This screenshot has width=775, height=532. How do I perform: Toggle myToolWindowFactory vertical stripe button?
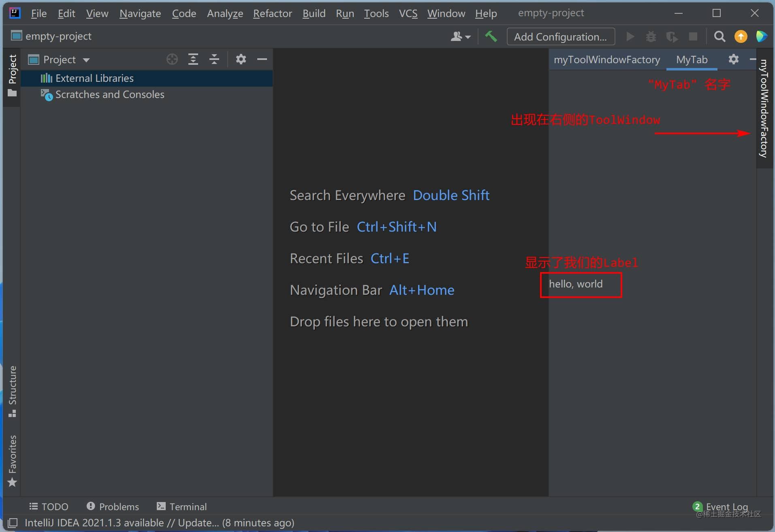click(x=764, y=109)
